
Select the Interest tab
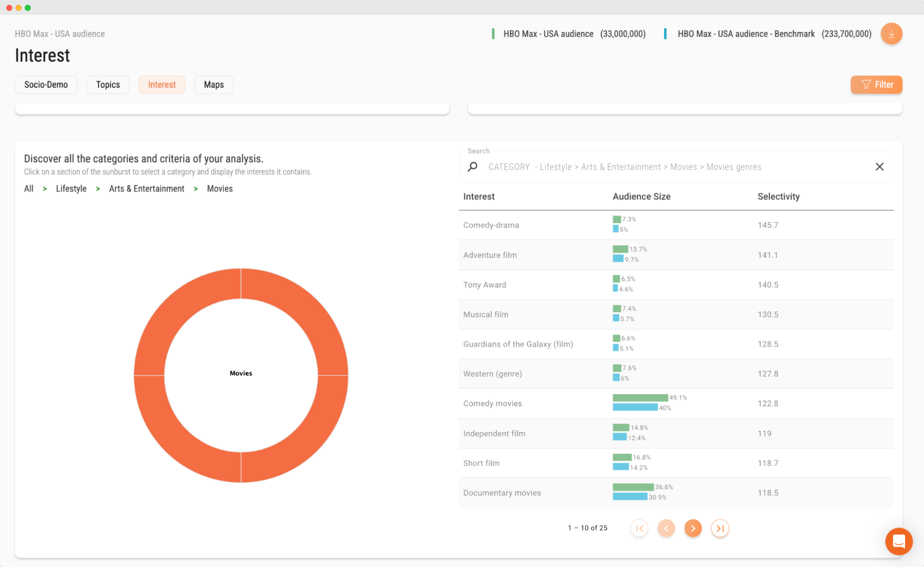pos(162,85)
